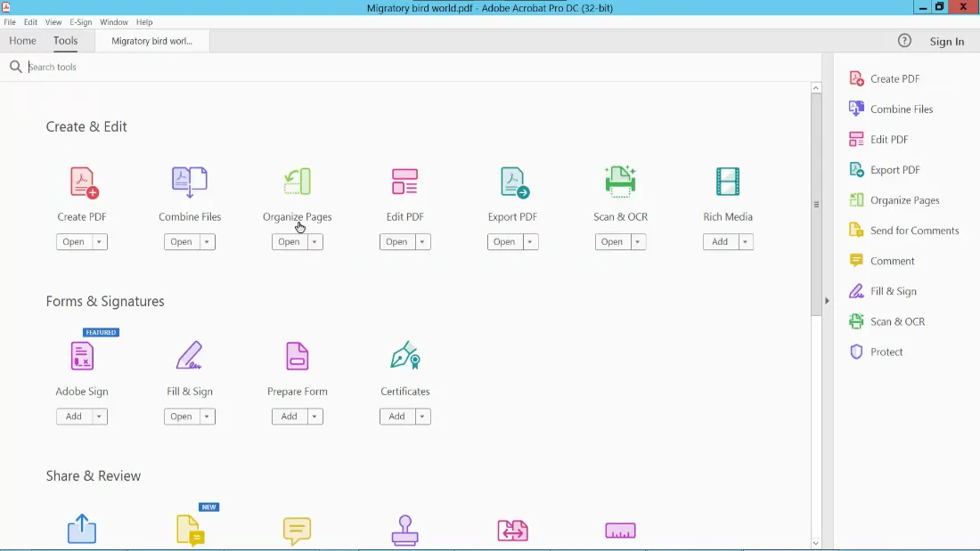This screenshot has height=551, width=980.
Task: Open the Export PDF tool icon
Action: point(512,182)
